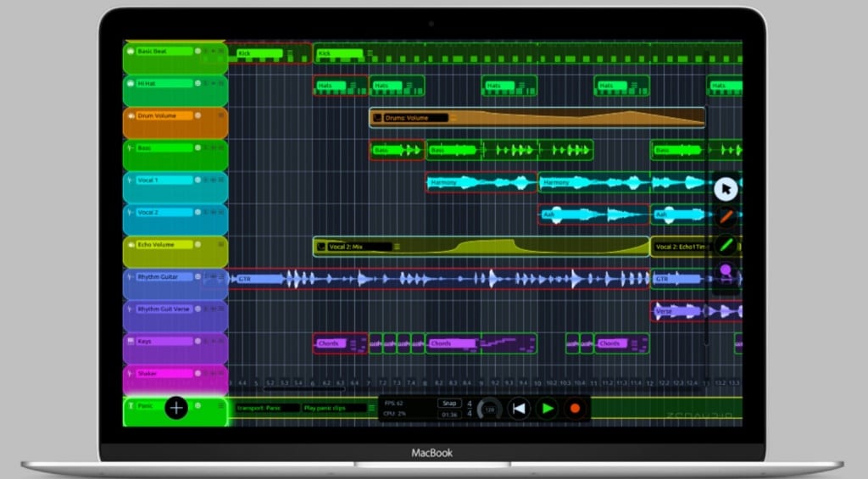Toggle the round button on Bass track

[198, 148]
